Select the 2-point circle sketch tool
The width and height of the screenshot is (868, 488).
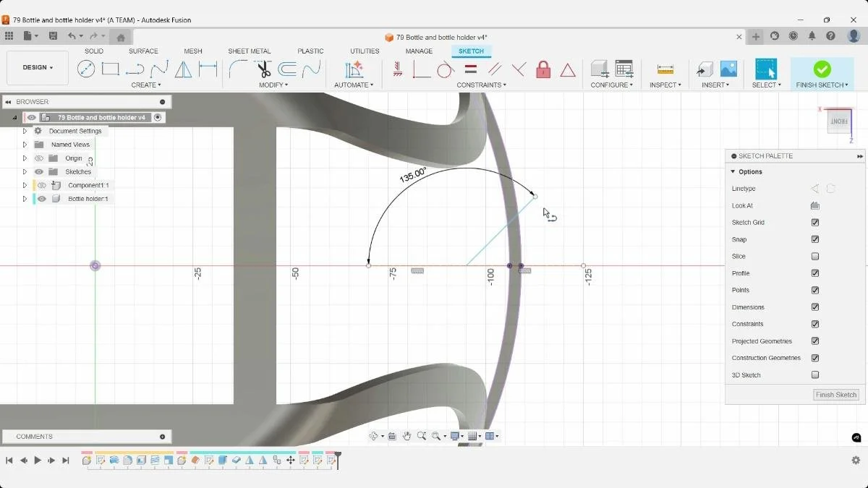(x=86, y=69)
